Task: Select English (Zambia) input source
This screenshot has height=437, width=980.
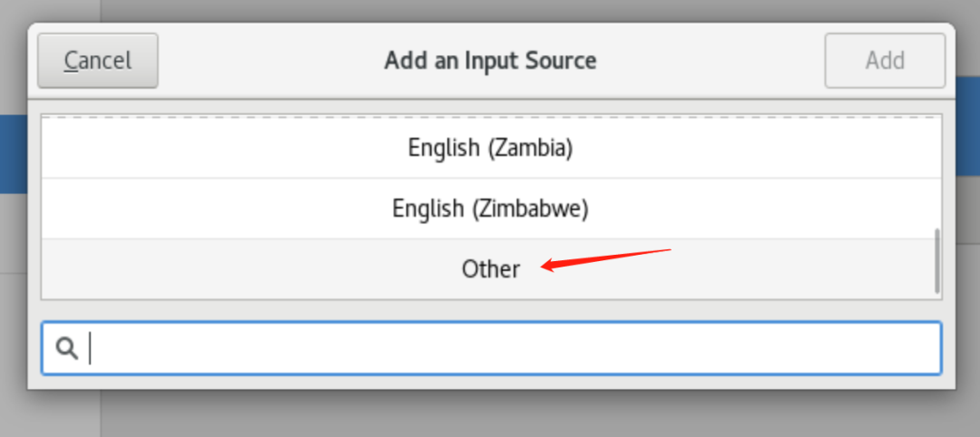Action: 491,148
